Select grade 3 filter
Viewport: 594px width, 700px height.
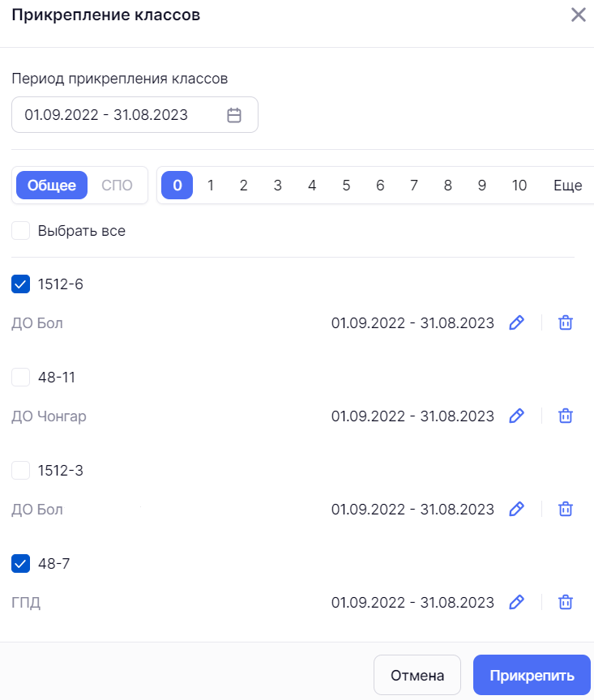[x=278, y=186]
